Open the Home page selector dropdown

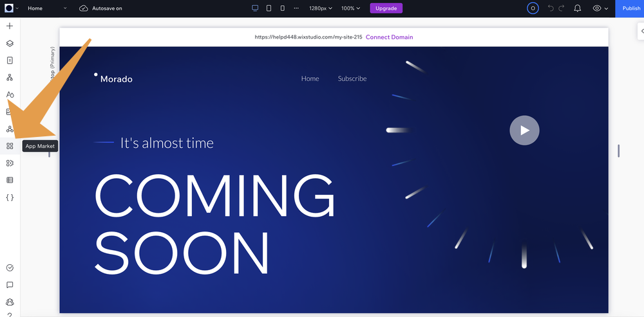[47, 8]
